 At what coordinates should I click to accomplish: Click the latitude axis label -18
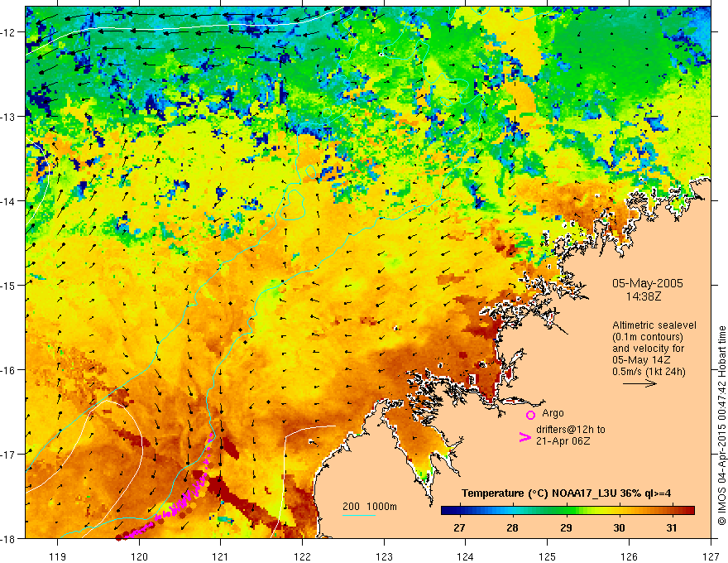8,538
